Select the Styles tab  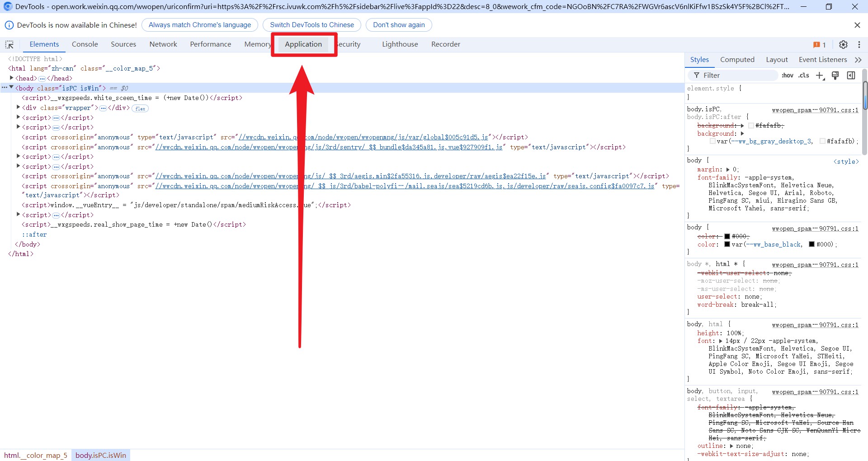coord(699,60)
